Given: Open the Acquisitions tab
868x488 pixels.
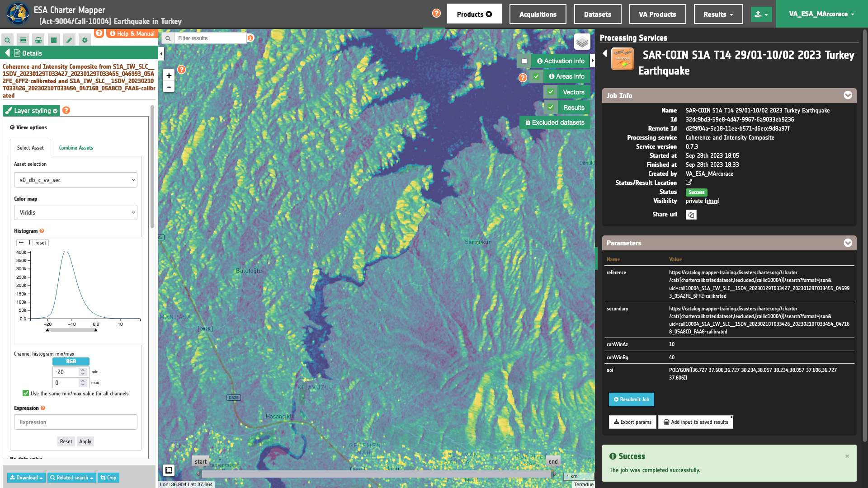Looking at the screenshot, I should click(538, 14).
